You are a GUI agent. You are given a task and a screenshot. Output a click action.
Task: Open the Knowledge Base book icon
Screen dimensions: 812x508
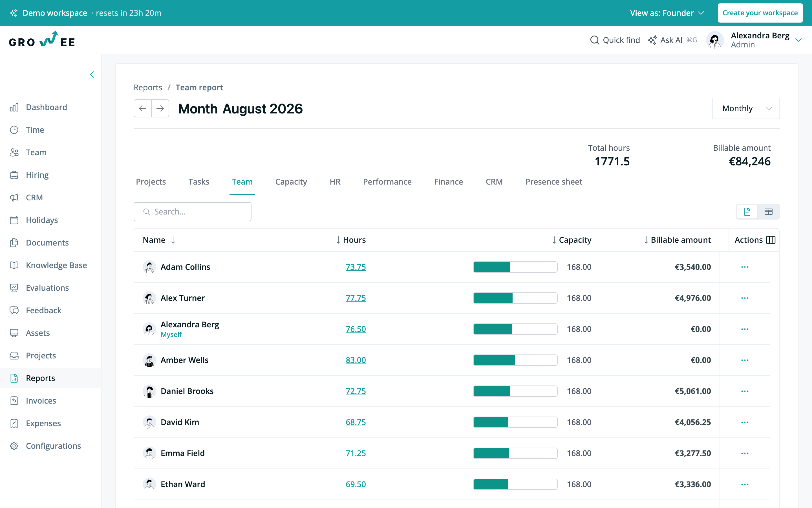click(14, 265)
